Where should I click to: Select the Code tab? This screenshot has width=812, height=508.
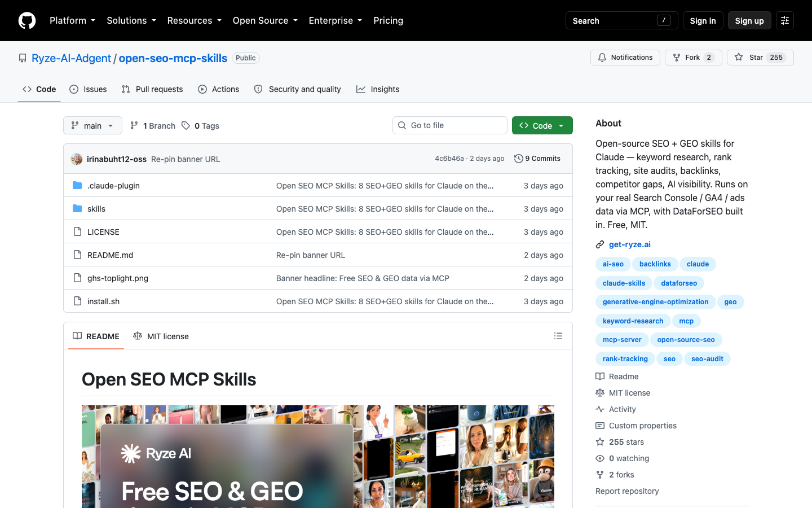[x=39, y=89]
